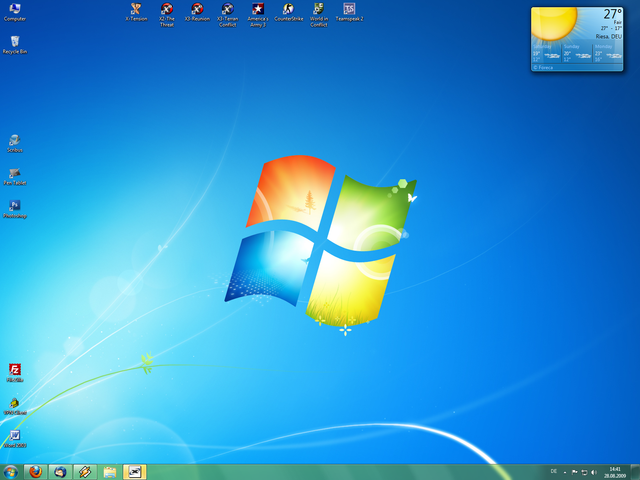Click the weather gadget showing 27°
640x480 pixels.
[x=582, y=38]
